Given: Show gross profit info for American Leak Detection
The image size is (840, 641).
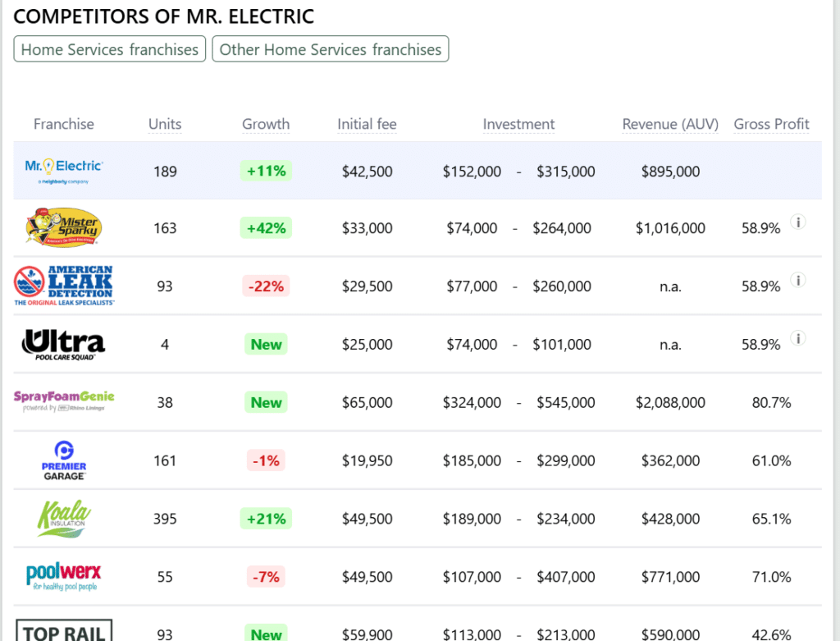Looking at the screenshot, I should 798,280.
